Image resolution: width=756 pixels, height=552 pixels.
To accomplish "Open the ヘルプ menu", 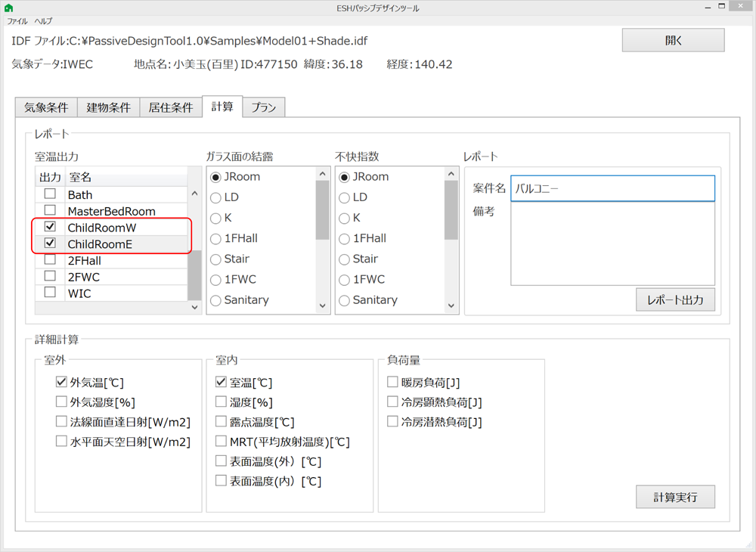I will [43, 21].
